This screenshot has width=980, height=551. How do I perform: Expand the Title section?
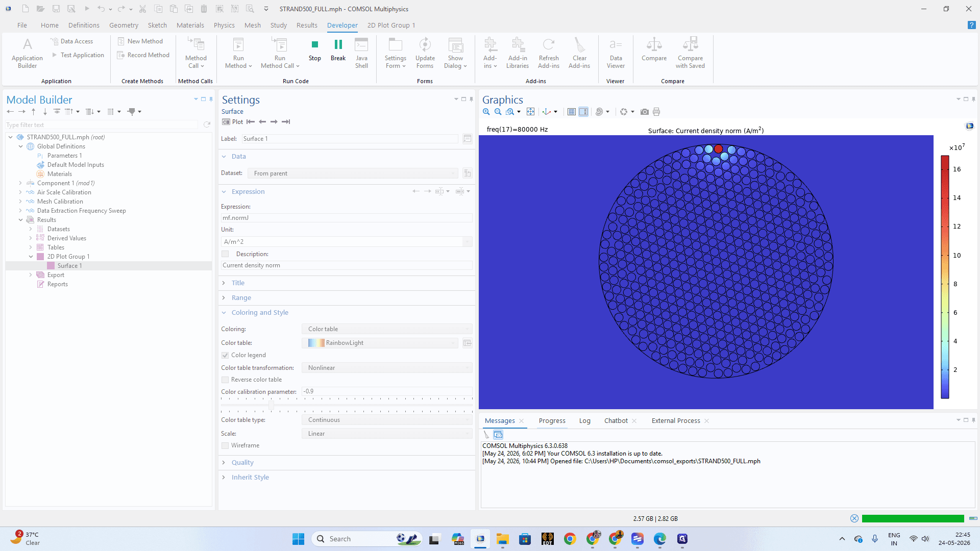point(238,283)
